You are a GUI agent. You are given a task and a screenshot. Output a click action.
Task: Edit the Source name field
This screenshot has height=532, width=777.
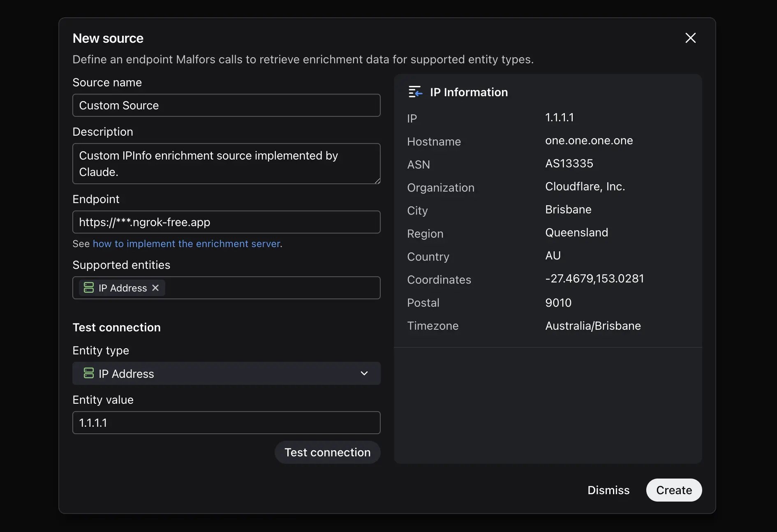[x=226, y=105]
